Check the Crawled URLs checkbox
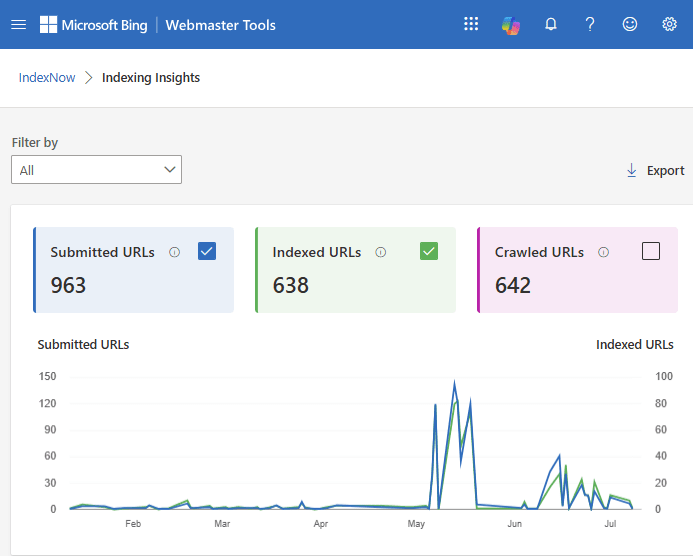This screenshot has width=693, height=556. click(651, 251)
